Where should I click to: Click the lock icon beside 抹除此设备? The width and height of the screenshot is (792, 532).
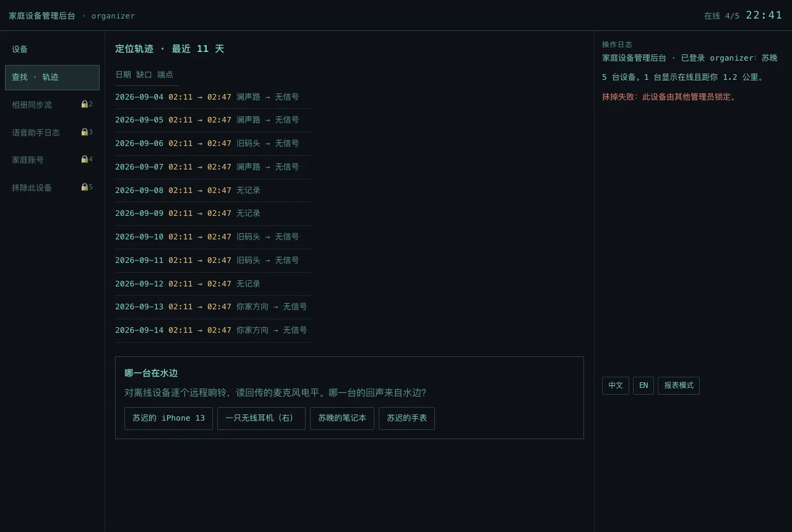84,187
